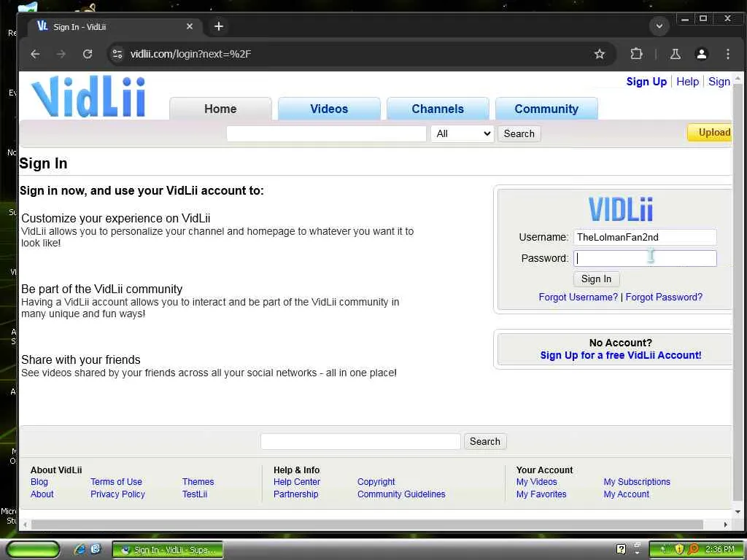Open the Themes footer link

coord(198,482)
